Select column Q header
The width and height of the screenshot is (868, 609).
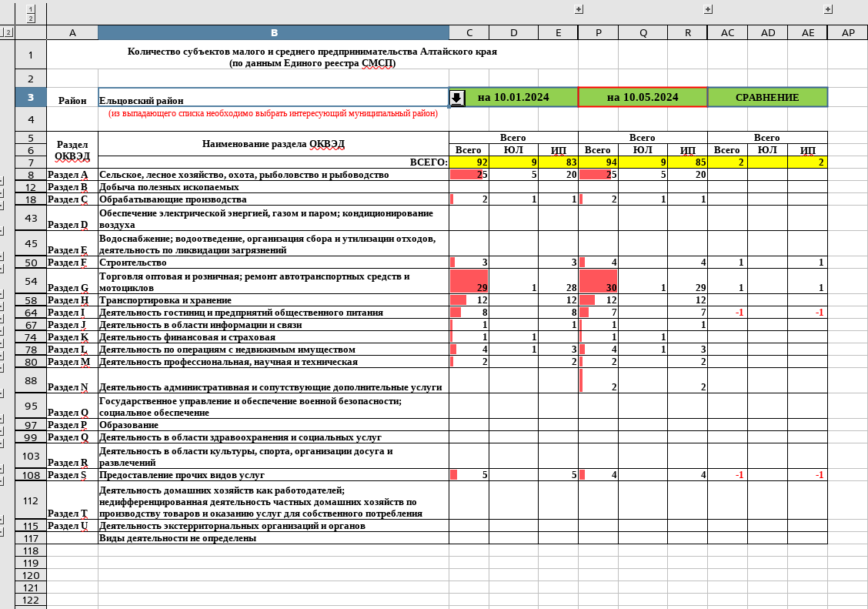tap(643, 32)
